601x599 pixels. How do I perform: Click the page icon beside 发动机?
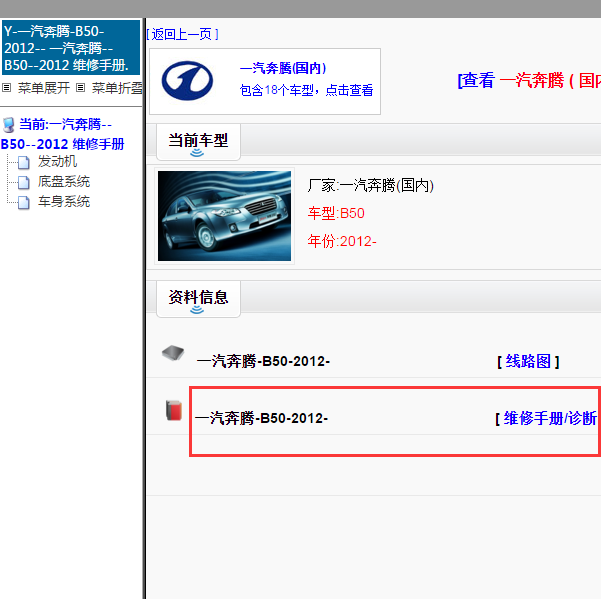24,162
